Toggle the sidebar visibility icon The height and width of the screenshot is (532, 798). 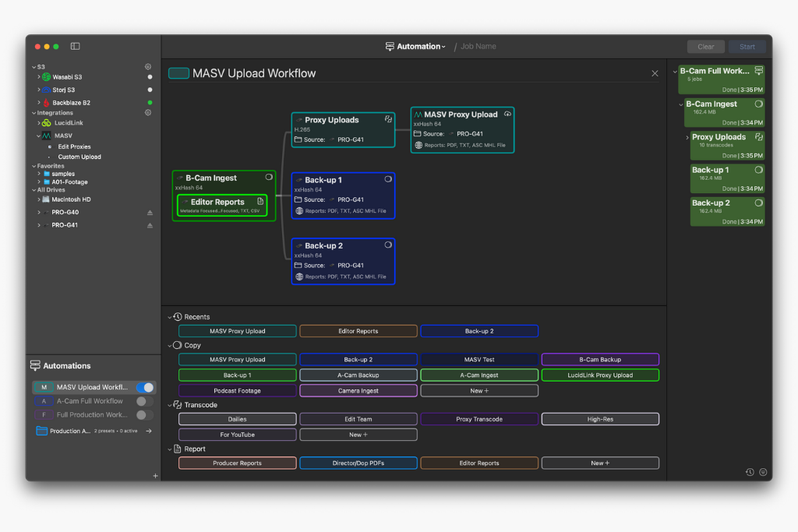(75, 47)
